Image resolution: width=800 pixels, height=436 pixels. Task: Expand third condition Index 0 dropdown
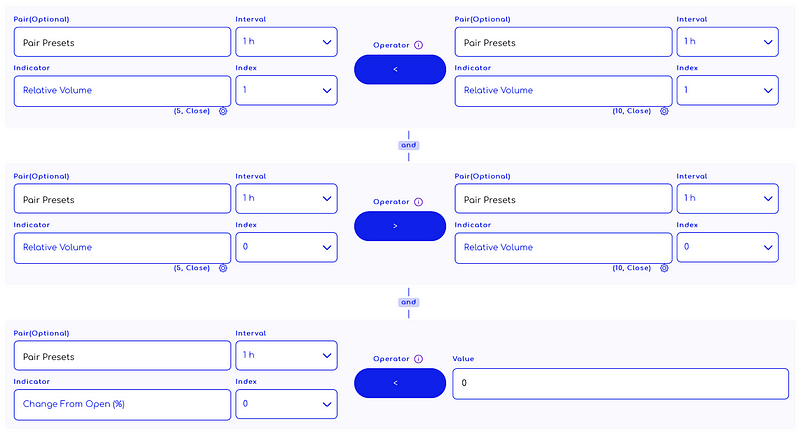pyautogui.click(x=286, y=404)
